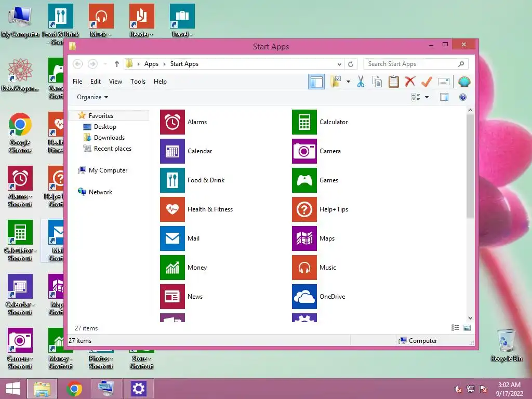Open the Recycle Bin on desktop
532x399 pixels.
506,345
